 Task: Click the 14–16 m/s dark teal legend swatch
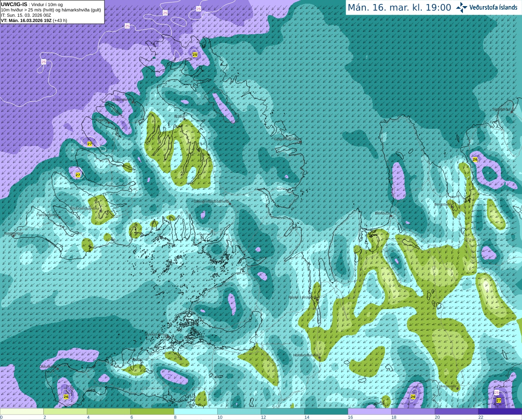tap(326, 411)
